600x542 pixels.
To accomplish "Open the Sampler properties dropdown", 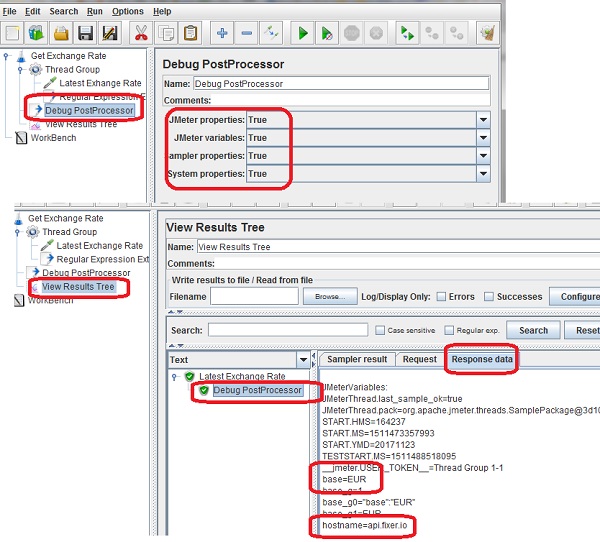I will [x=483, y=156].
